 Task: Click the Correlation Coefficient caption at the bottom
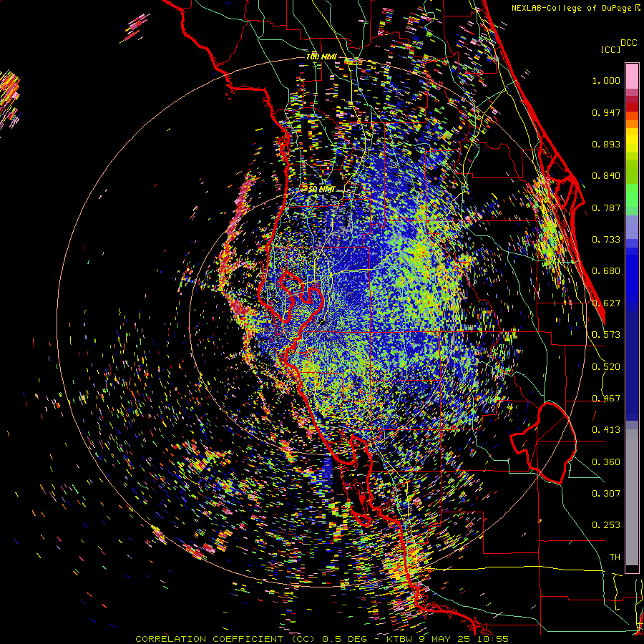322,639
